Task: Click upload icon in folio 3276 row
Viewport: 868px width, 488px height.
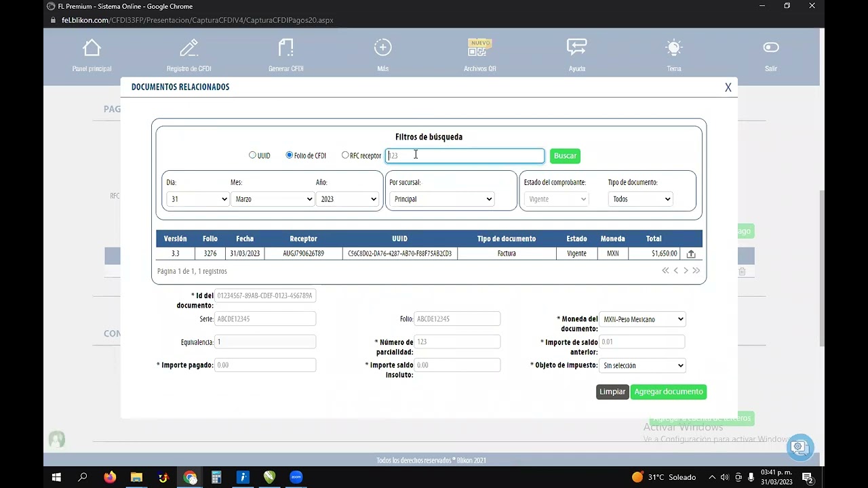Action: pos(691,253)
